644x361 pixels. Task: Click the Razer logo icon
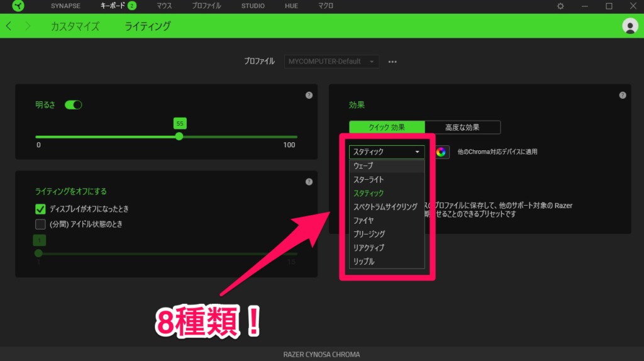click(x=18, y=6)
